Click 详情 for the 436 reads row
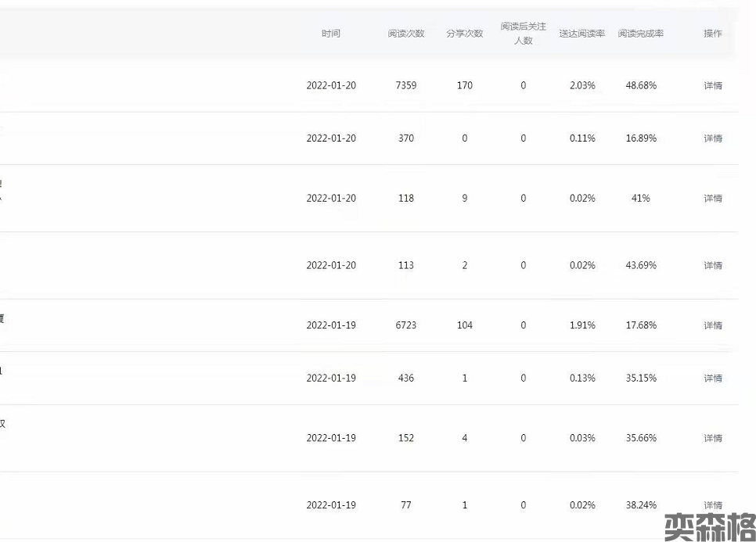This screenshot has width=756, height=542. tap(712, 379)
